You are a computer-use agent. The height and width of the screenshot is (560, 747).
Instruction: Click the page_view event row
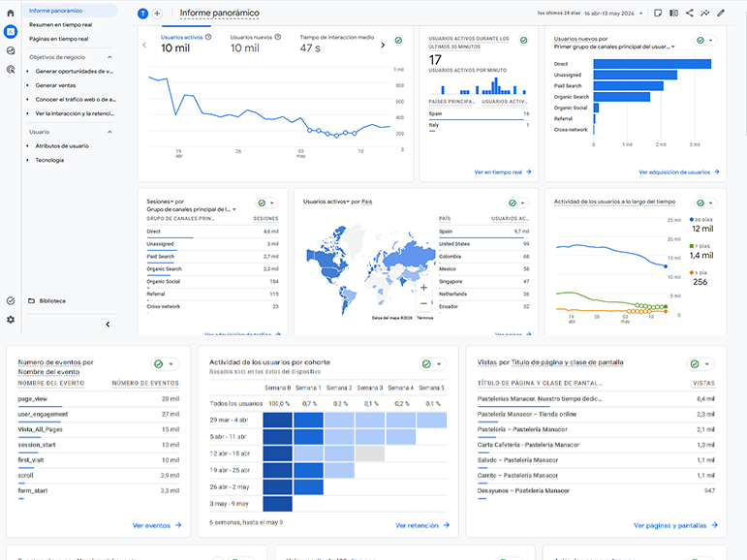pyautogui.click(x=99, y=399)
